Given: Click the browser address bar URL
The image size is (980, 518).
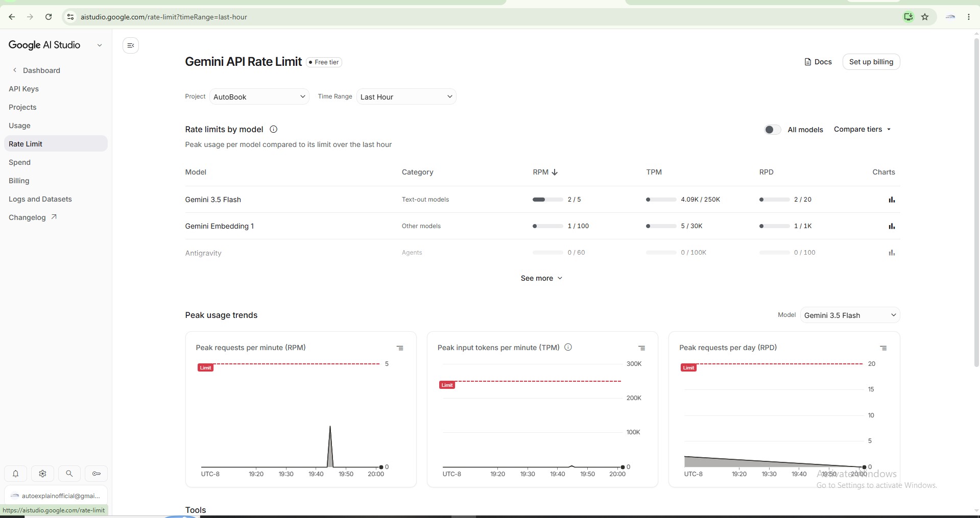Looking at the screenshot, I should [x=164, y=17].
